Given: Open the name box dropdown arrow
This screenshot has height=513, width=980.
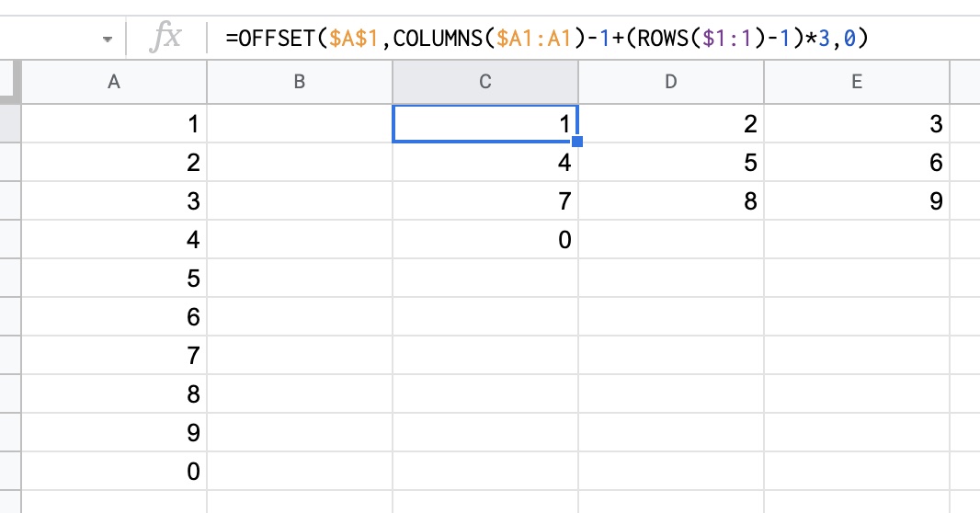Looking at the screenshot, I should [x=108, y=39].
